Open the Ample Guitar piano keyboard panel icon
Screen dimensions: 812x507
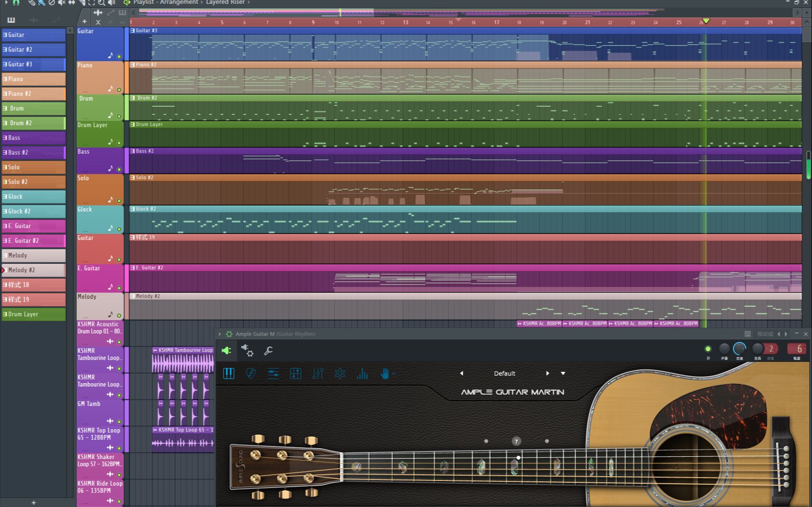229,374
